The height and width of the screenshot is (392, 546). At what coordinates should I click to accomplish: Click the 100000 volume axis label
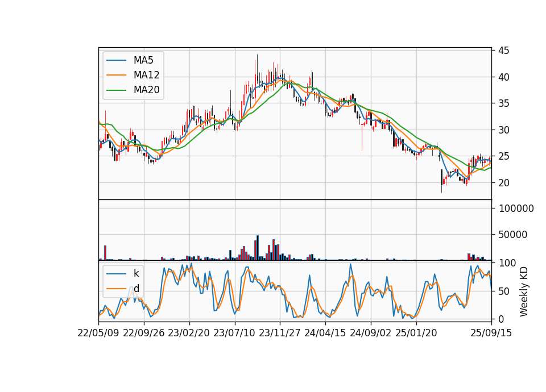pos(516,208)
